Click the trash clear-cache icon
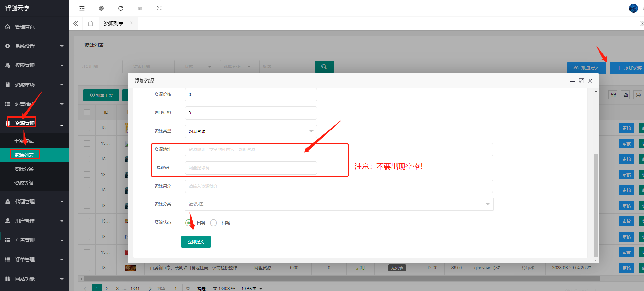644x291 pixels. tap(140, 8)
